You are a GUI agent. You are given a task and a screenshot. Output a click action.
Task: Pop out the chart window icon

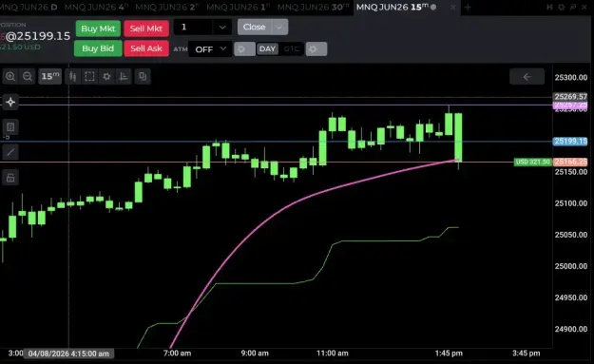(573, 8)
